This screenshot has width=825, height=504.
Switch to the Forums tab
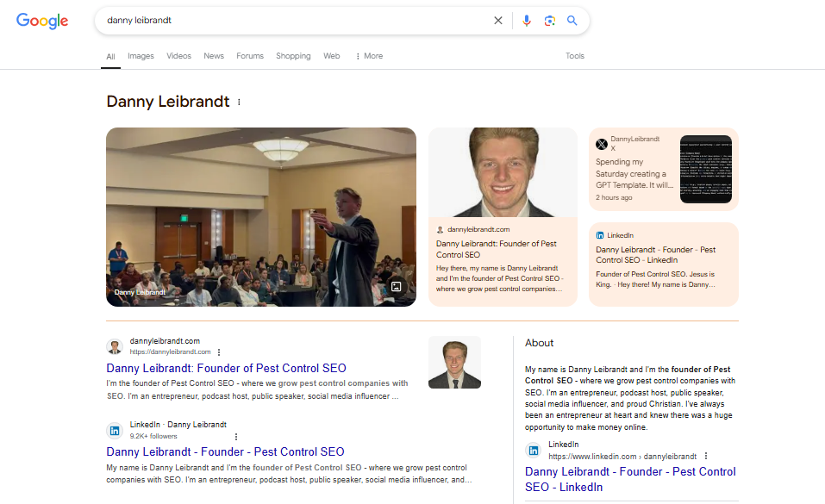(250, 56)
